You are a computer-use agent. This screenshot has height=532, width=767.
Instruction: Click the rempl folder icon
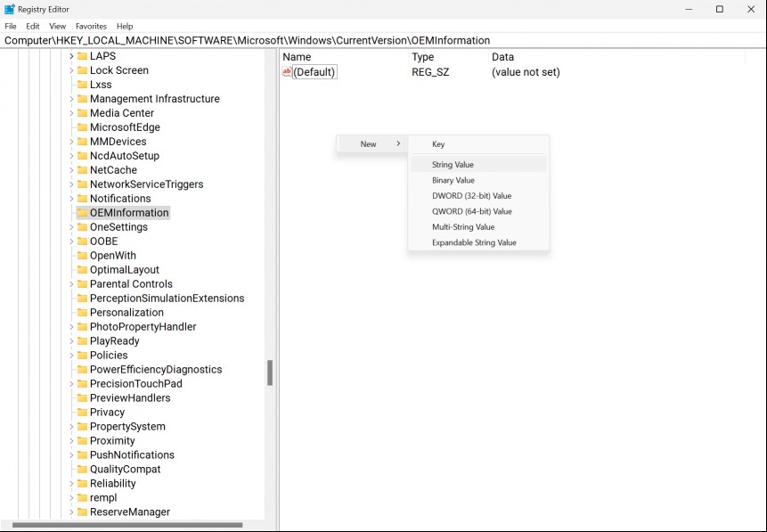coord(82,497)
